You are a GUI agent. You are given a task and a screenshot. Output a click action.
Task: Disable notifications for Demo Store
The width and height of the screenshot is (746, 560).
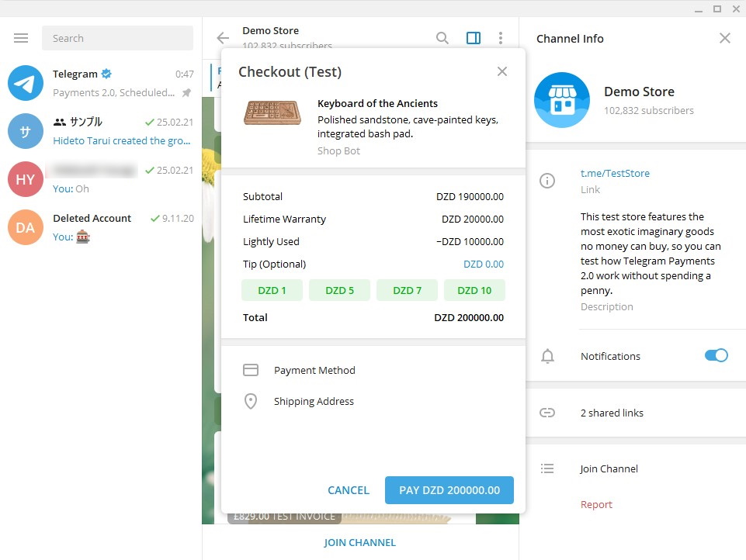(x=716, y=355)
